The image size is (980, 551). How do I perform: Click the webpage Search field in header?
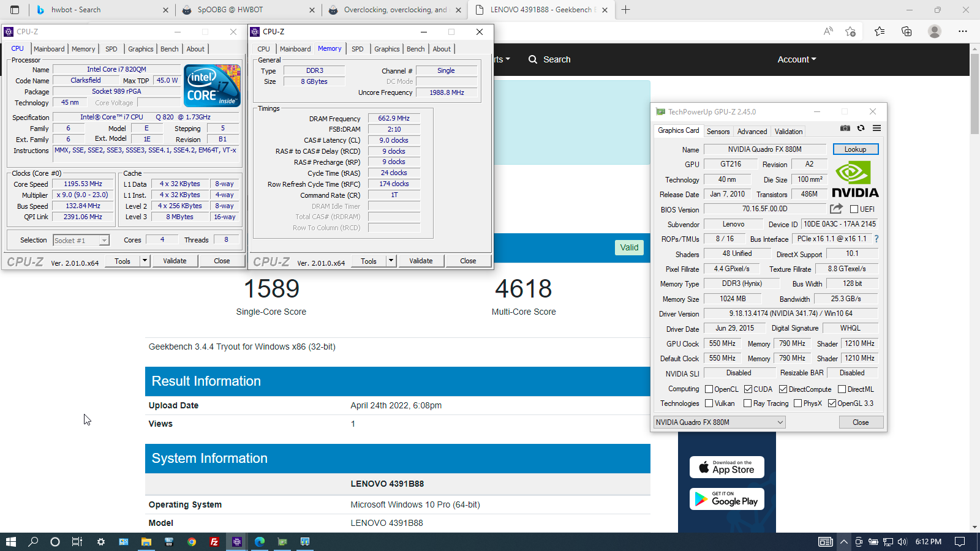tap(549, 59)
